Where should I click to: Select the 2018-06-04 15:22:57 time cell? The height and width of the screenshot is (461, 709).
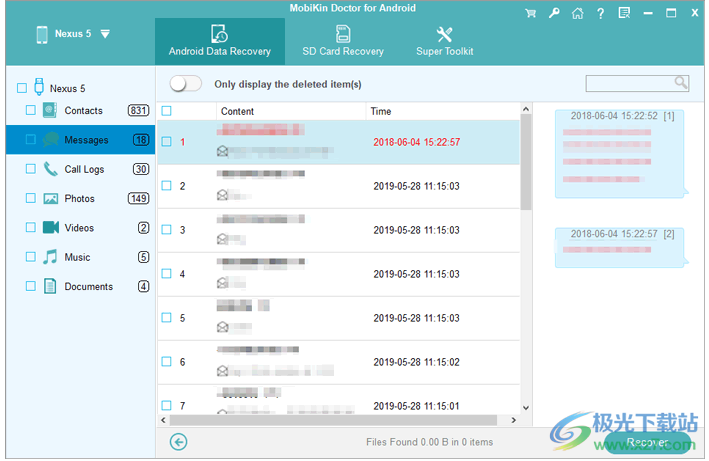tap(416, 142)
